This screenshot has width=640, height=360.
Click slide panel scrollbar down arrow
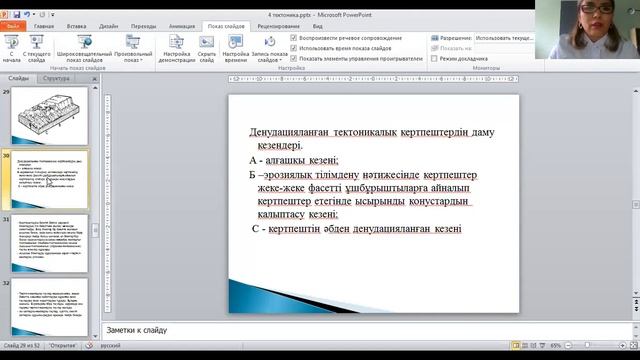pos(95,336)
